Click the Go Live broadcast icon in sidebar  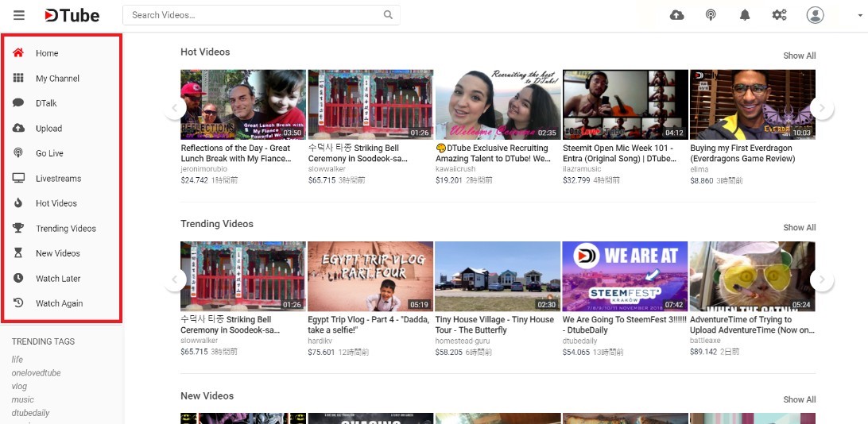tap(18, 153)
